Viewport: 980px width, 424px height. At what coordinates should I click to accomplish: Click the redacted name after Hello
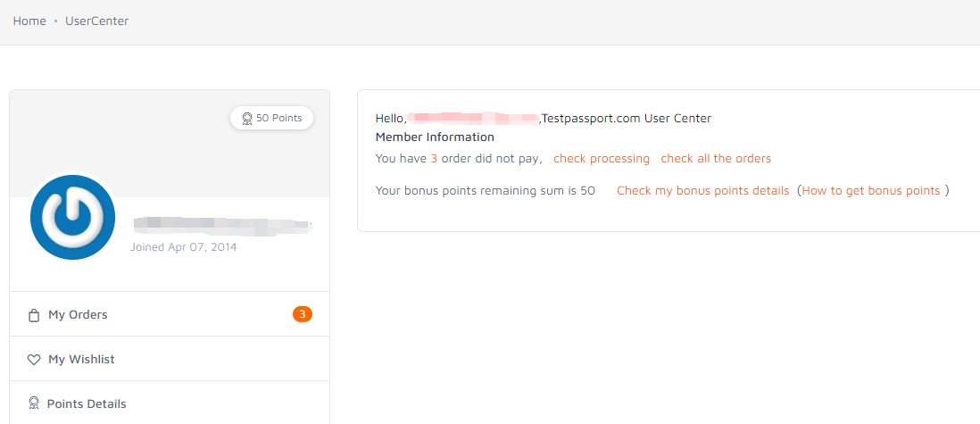(472, 118)
